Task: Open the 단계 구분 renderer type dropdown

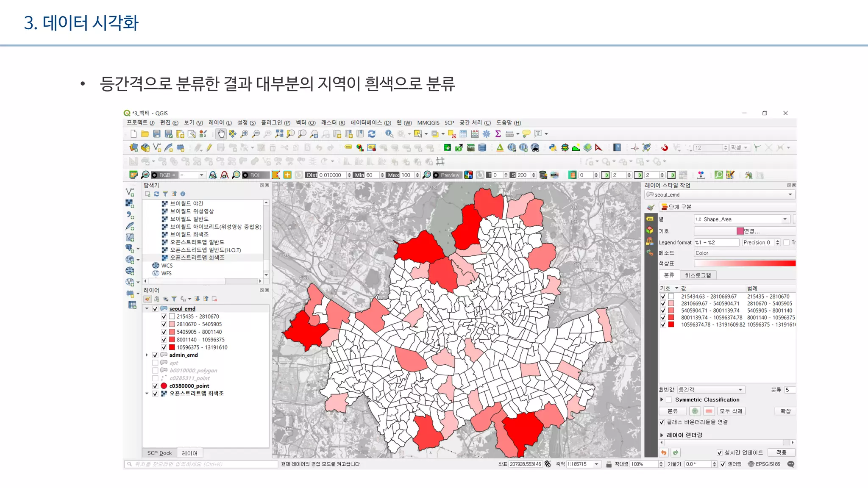Action: (x=726, y=207)
